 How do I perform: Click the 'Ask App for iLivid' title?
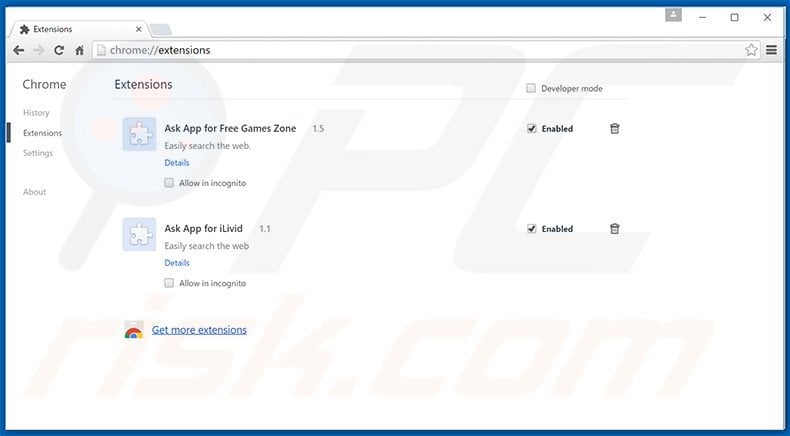pos(204,229)
